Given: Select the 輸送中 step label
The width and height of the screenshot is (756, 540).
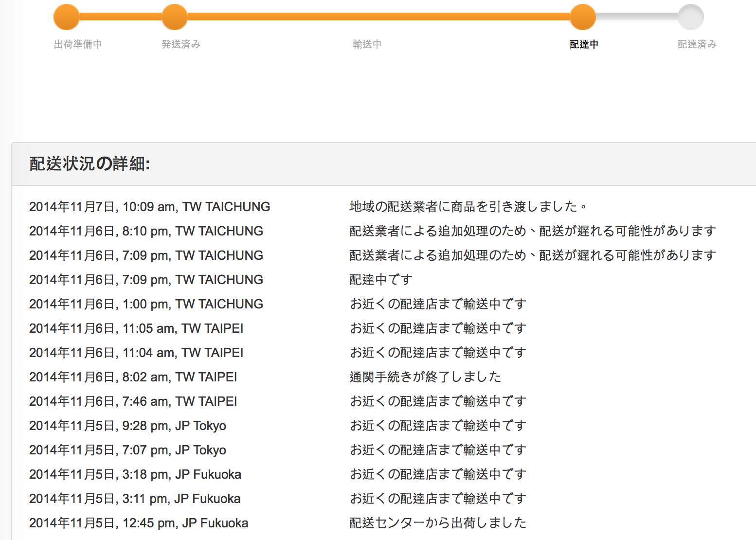Looking at the screenshot, I should (367, 44).
